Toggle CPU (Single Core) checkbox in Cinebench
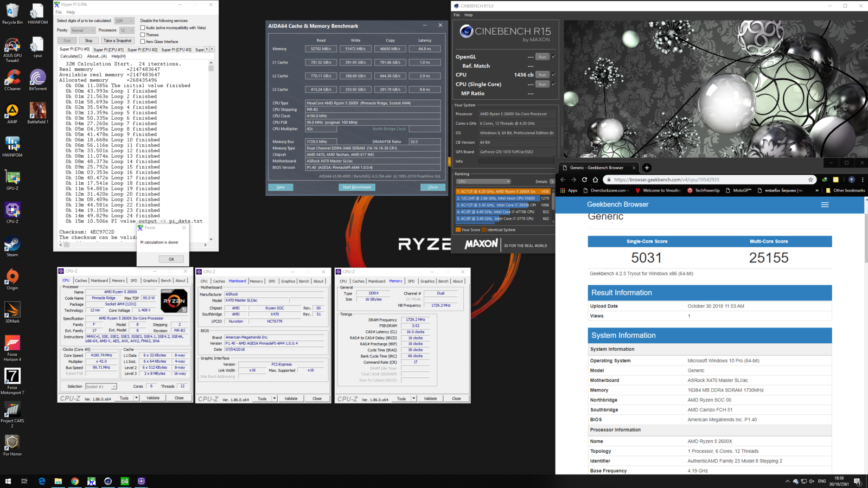 tap(554, 84)
